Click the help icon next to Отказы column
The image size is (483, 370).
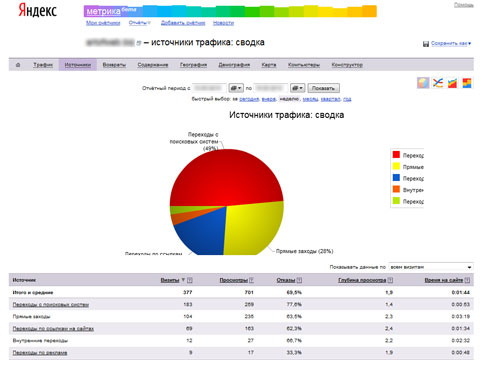pyautogui.click(x=299, y=280)
